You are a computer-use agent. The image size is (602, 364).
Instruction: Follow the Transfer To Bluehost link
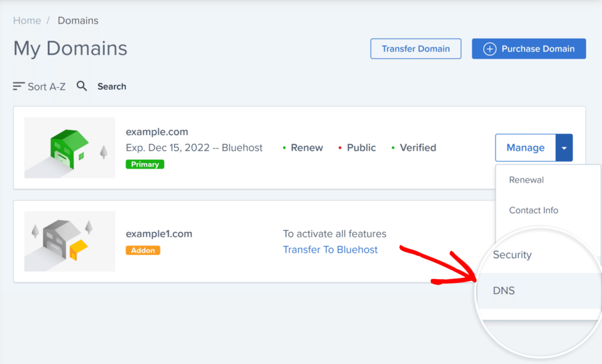click(x=330, y=250)
